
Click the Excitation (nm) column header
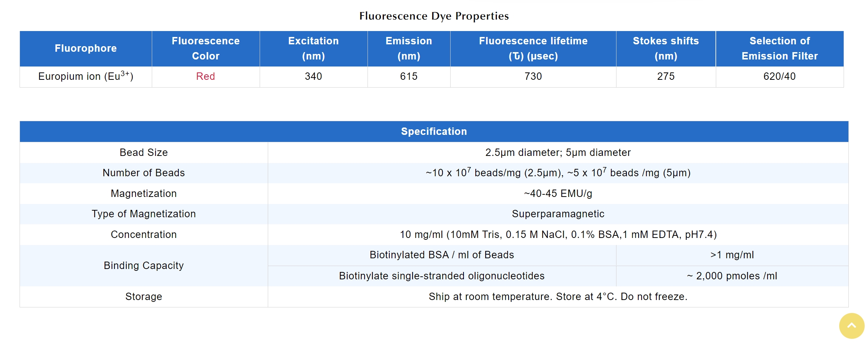coord(313,48)
